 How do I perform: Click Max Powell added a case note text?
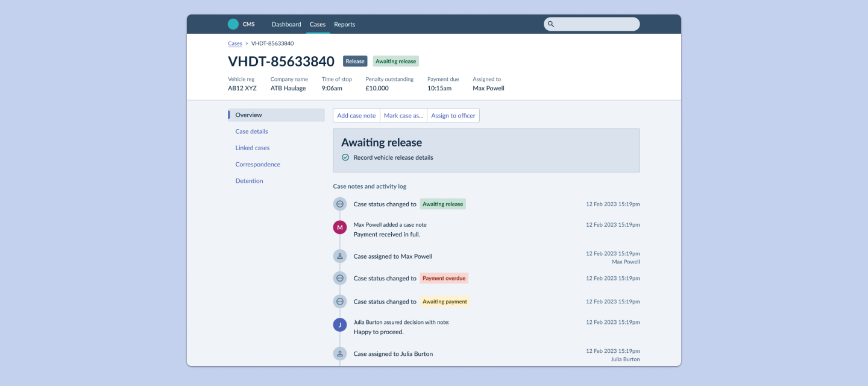click(390, 224)
